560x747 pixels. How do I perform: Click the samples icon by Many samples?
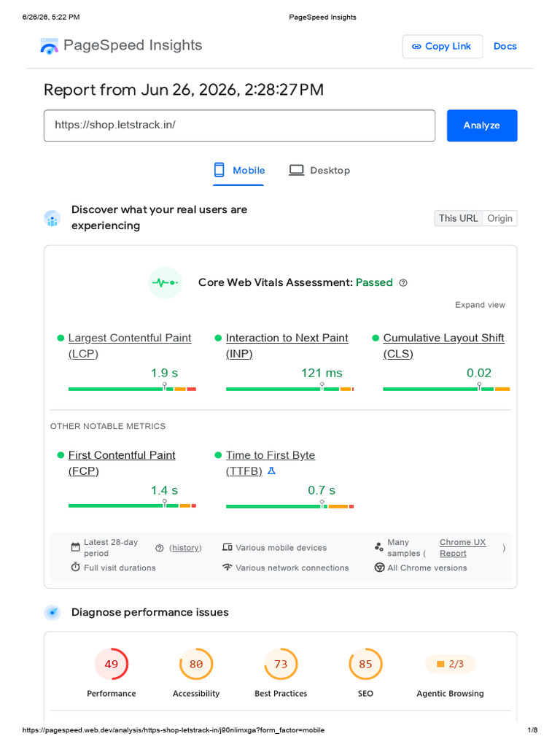378,547
